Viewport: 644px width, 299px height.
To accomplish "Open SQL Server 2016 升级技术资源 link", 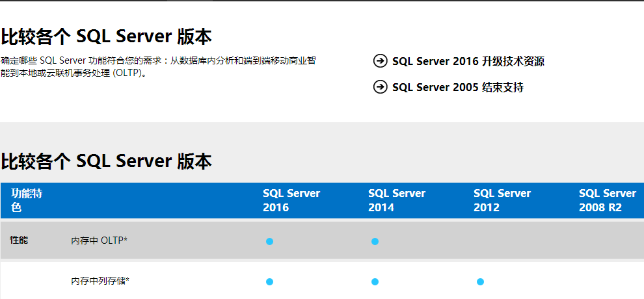I will (x=468, y=61).
